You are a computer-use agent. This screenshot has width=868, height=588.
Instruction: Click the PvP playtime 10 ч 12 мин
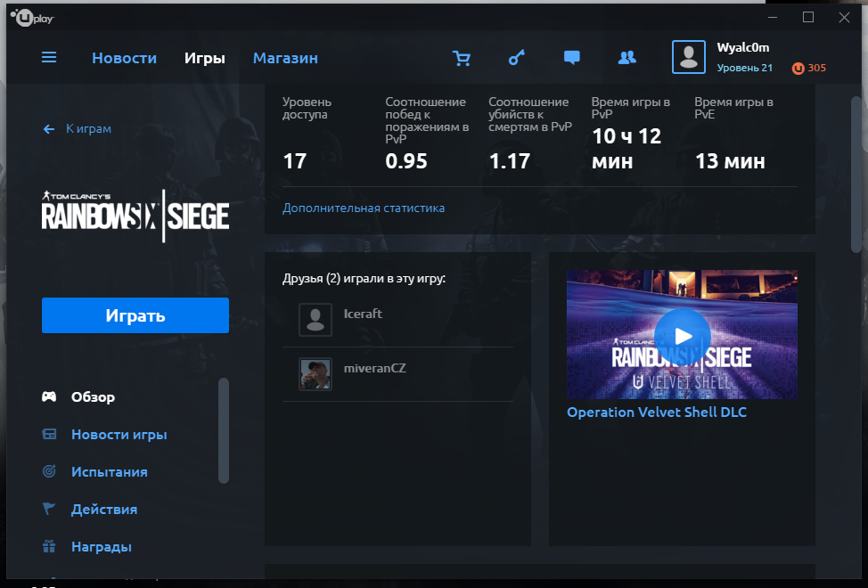(x=626, y=148)
